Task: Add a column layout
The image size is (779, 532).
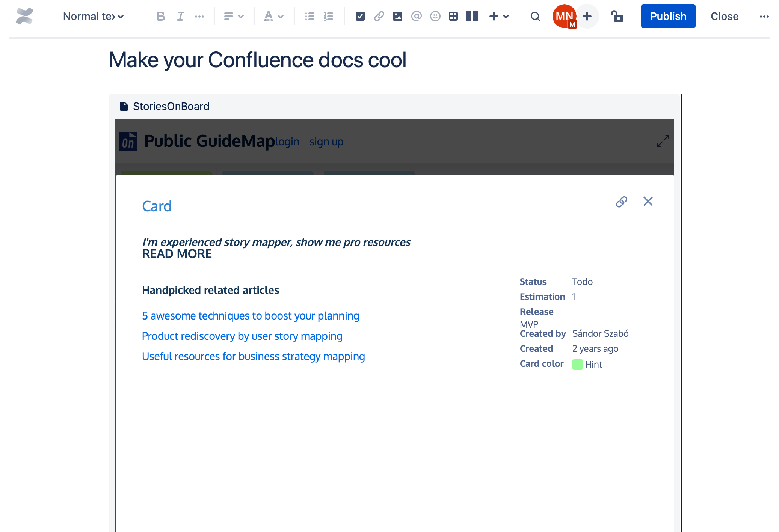Action: (x=472, y=16)
